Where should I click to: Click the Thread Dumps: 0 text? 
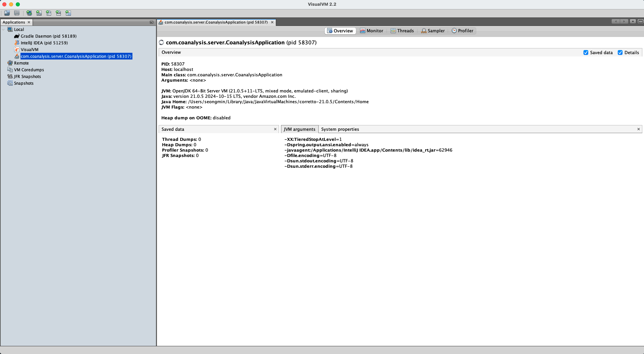coord(182,140)
